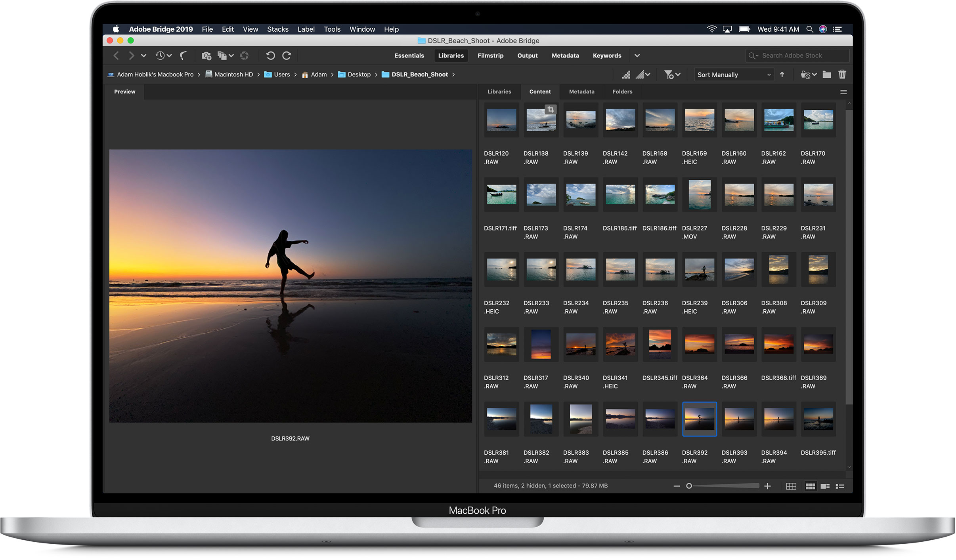Click the Rotate clockwise icon
956x560 pixels.
[287, 56]
